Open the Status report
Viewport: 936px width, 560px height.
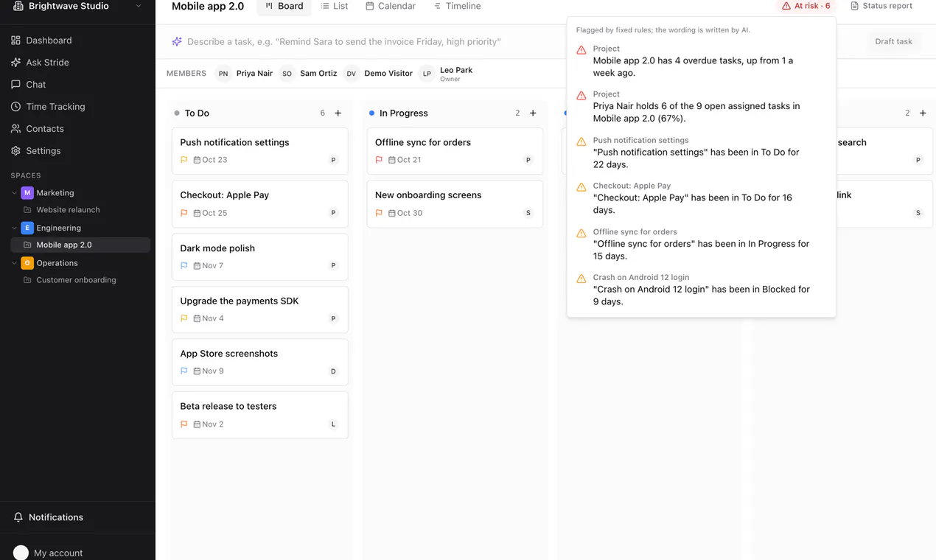pyautogui.click(x=881, y=6)
